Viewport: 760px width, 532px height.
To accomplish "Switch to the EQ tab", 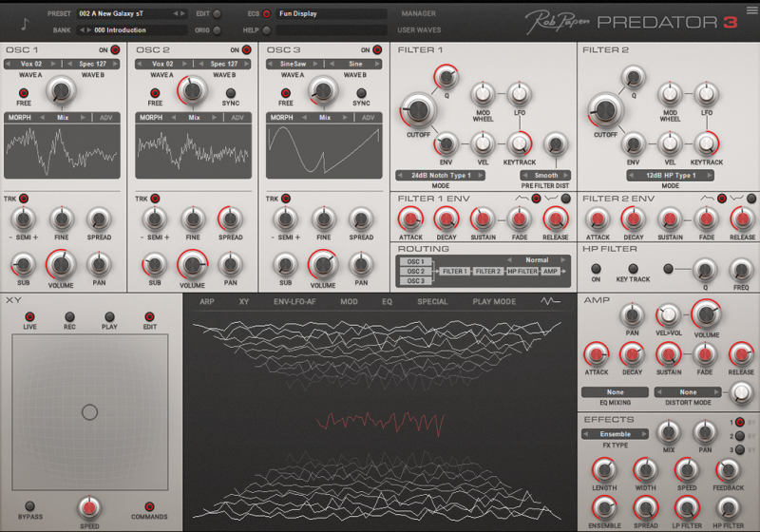I will point(387,301).
